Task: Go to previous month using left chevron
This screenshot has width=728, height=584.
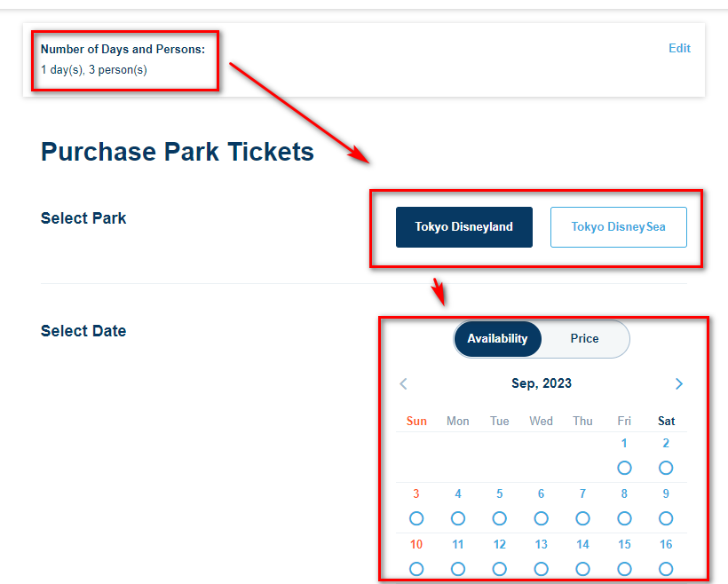Action: pyautogui.click(x=403, y=384)
